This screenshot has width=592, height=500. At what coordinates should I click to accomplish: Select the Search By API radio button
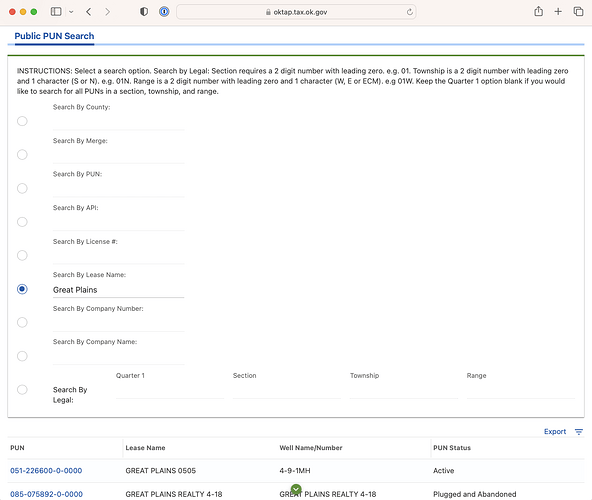coord(22,222)
